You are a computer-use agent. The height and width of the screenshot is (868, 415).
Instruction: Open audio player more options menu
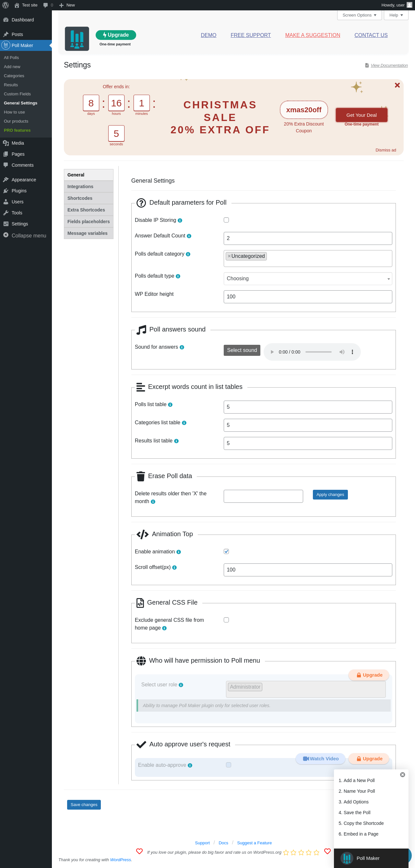352,352
